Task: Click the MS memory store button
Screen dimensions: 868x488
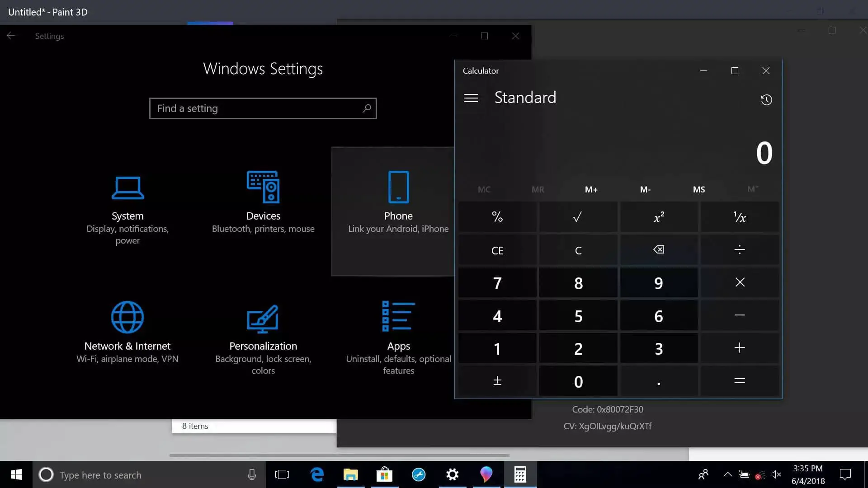Action: [699, 189]
